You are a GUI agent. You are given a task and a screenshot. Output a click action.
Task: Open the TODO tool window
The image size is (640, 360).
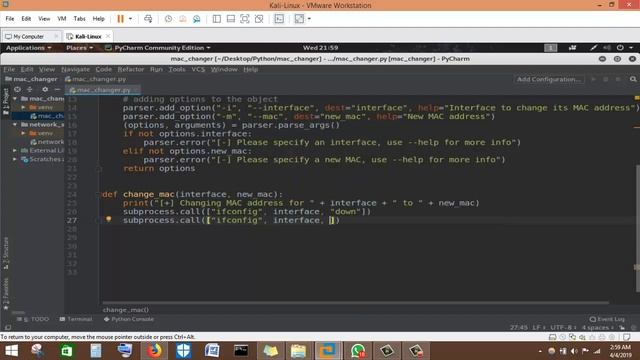coord(33,319)
